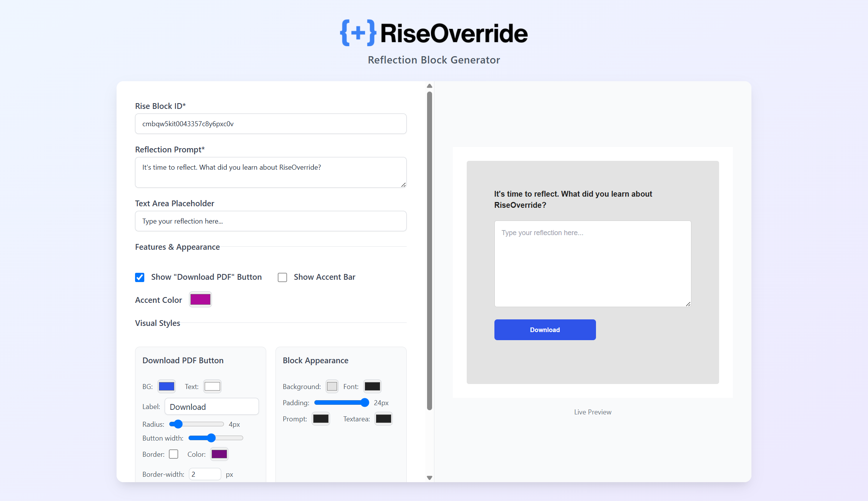Click the Reflection Prompt textarea
Screen dimensions: 868x501
click(x=270, y=172)
